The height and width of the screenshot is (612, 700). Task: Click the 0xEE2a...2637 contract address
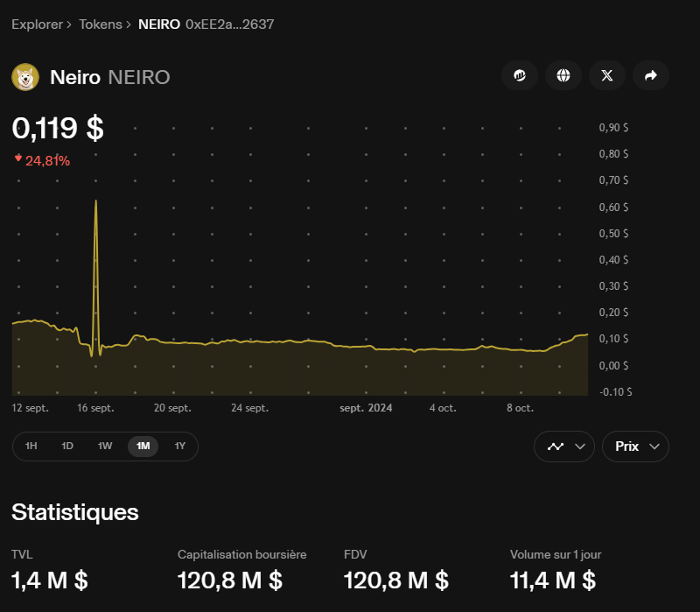pyautogui.click(x=230, y=25)
